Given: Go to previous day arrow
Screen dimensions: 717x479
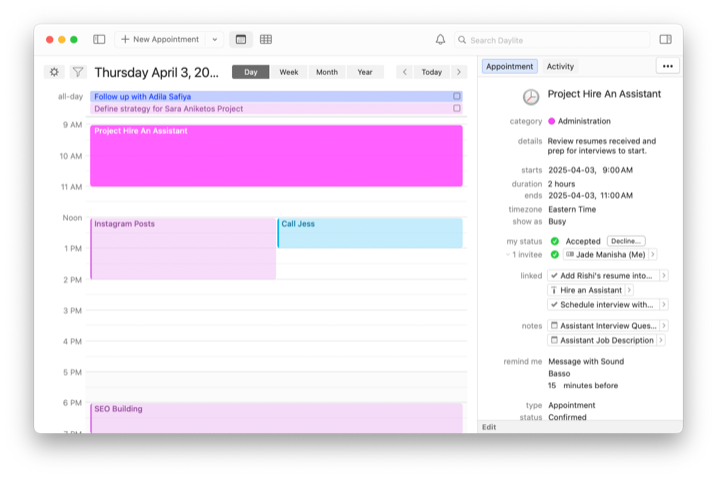Looking at the screenshot, I should click(x=404, y=72).
